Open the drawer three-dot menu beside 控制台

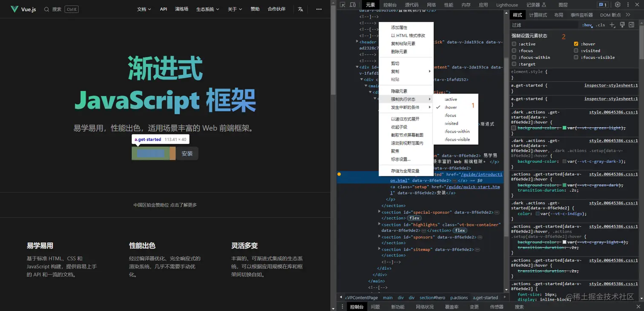342,307
